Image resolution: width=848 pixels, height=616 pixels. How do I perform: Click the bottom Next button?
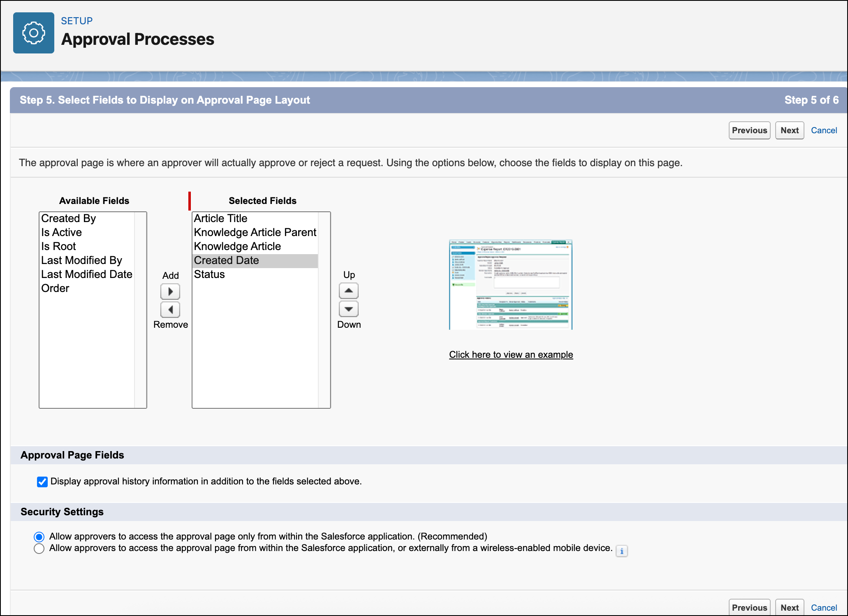click(790, 607)
